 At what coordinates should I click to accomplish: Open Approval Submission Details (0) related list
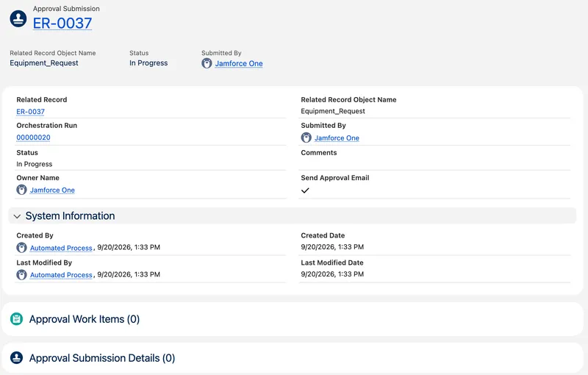[x=102, y=358]
